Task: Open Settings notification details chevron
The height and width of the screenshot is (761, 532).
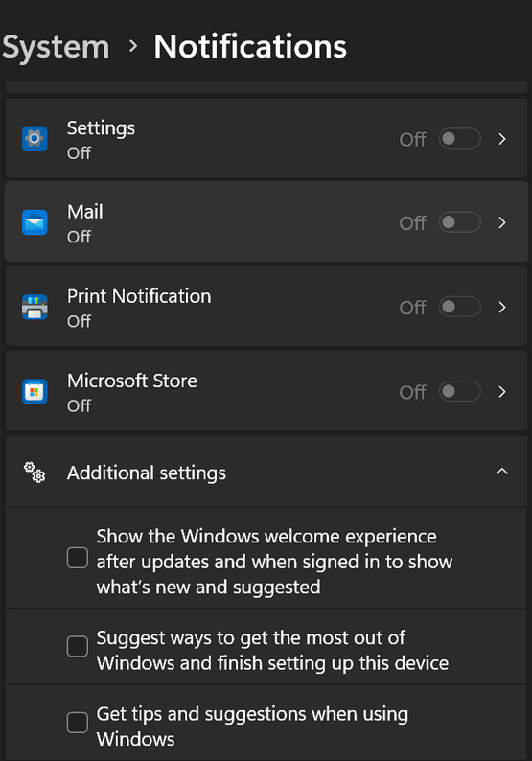Action: click(x=502, y=139)
